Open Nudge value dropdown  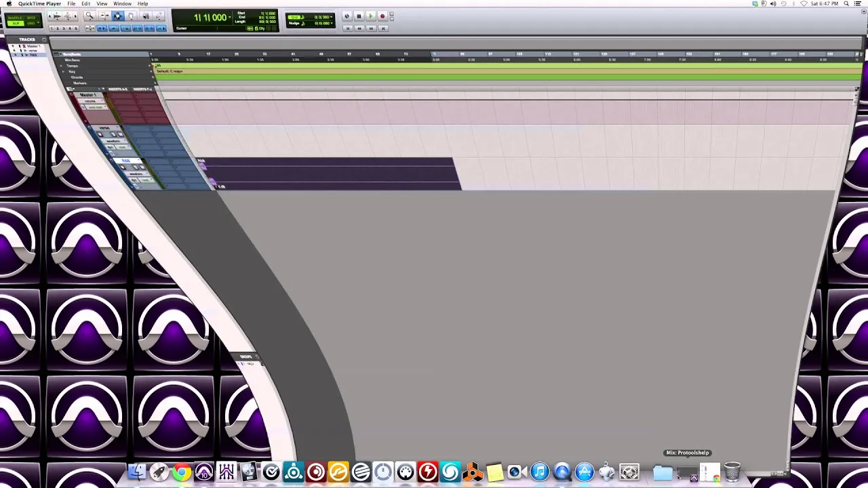[332, 23]
